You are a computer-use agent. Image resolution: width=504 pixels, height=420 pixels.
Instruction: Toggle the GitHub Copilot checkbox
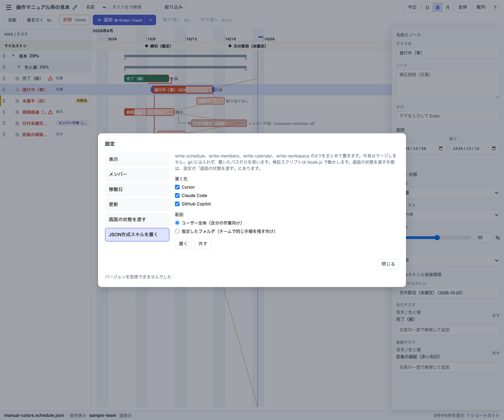pos(177,204)
